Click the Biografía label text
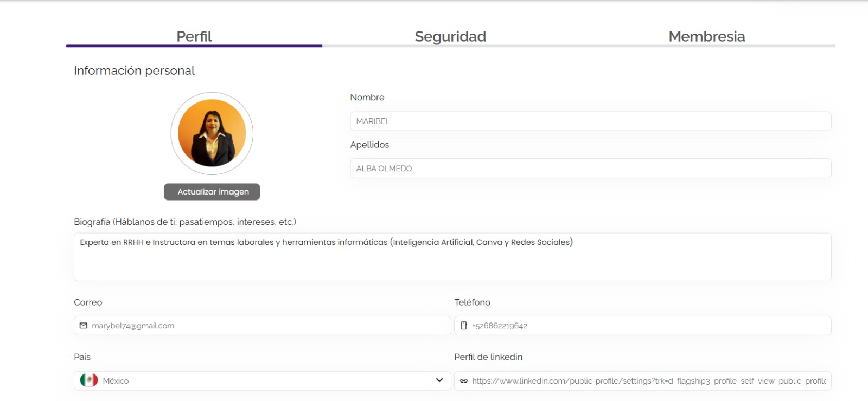Screen dimensions: 868x401 [184, 222]
